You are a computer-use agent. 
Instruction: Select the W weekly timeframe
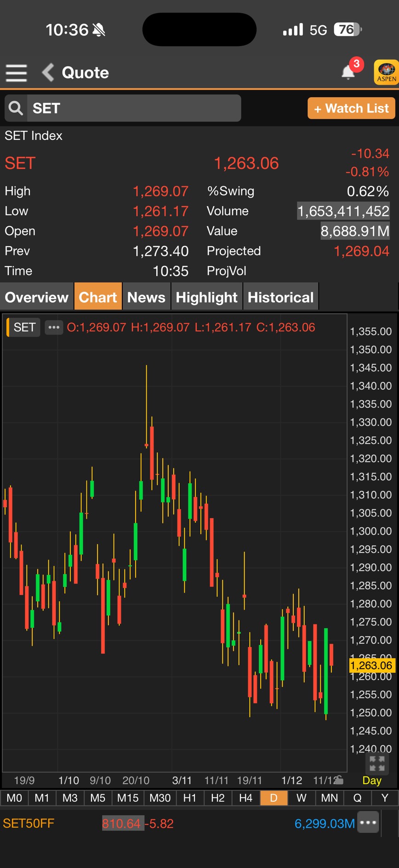click(x=302, y=798)
